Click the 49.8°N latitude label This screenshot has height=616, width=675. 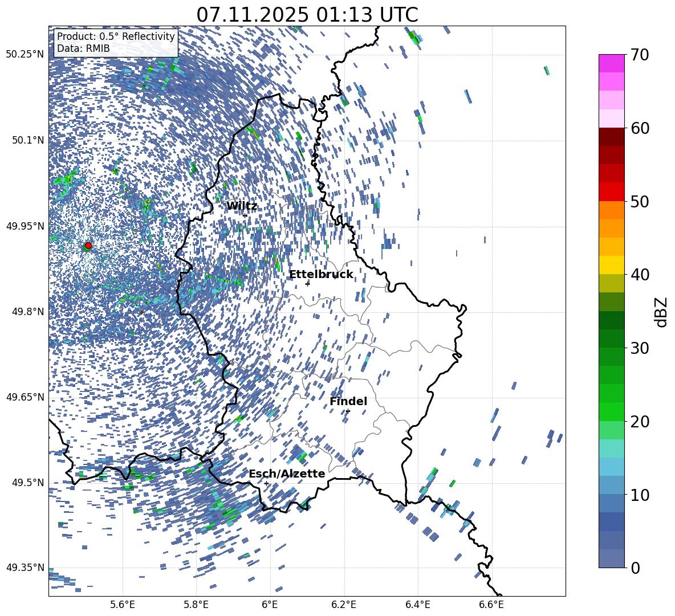[29, 312]
